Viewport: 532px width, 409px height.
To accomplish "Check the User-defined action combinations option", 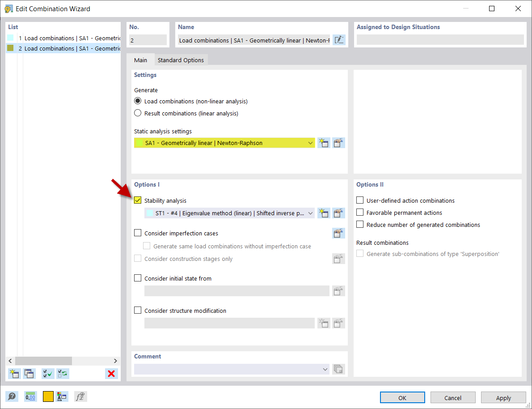I will click(360, 200).
